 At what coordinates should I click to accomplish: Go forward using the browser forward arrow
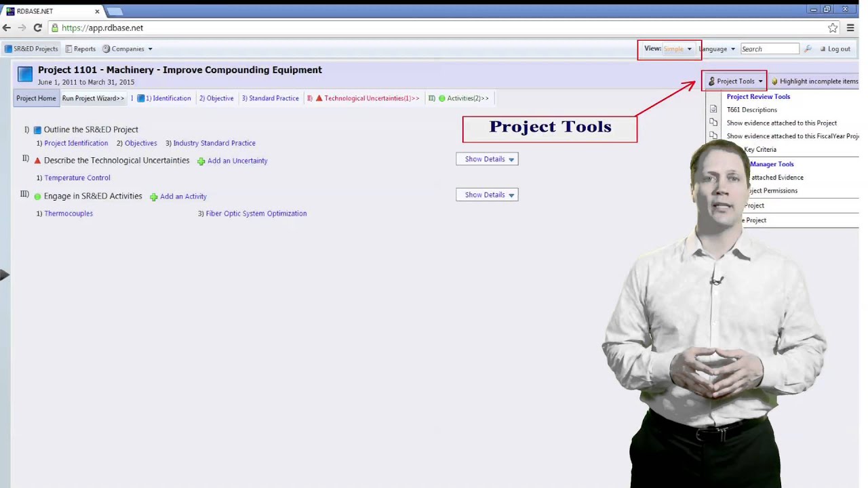tap(22, 28)
